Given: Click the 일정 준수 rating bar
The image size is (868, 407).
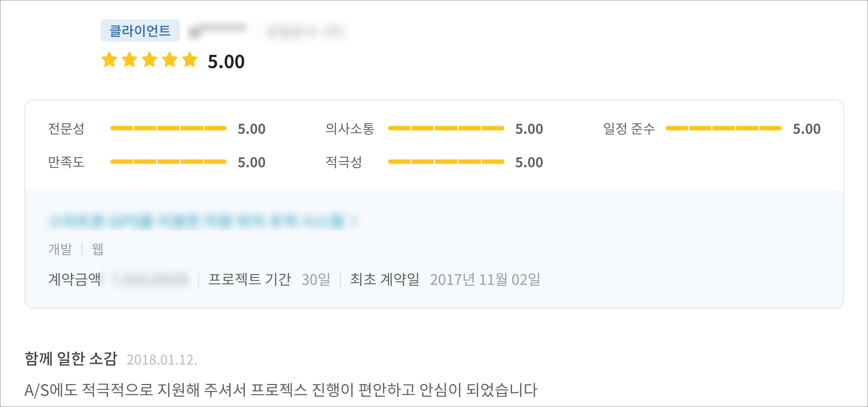Looking at the screenshot, I should point(723,128).
